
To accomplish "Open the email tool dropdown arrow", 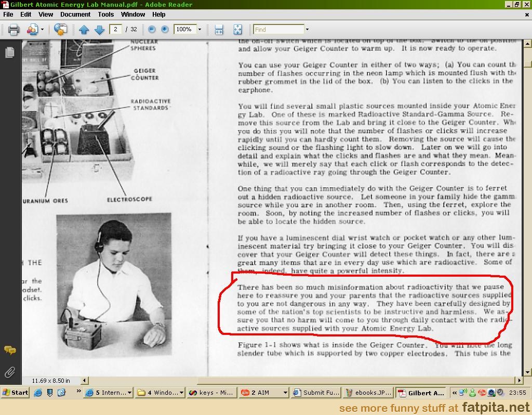I will click(43, 30).
